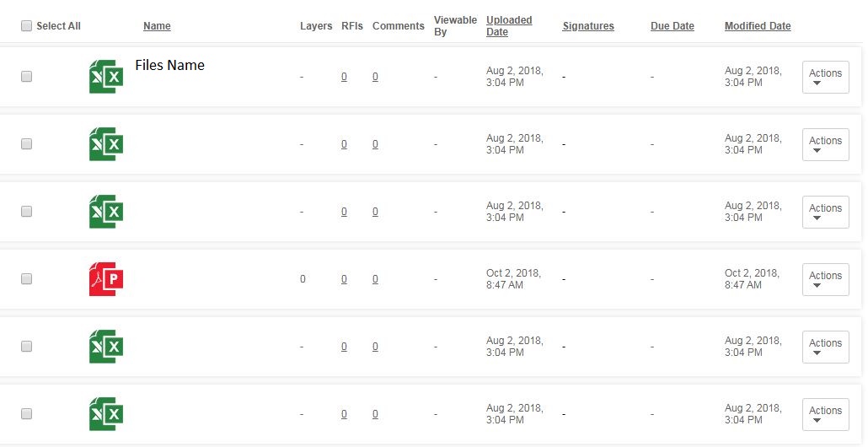Viewport: 868px width, 447px height.
Task: Tick the checkbox for the first file row
Action: [x=26, y=76]
